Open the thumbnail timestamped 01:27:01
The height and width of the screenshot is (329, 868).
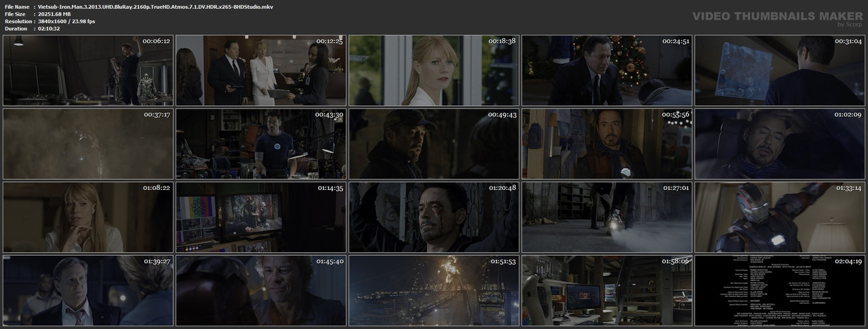tap(607, 216)
